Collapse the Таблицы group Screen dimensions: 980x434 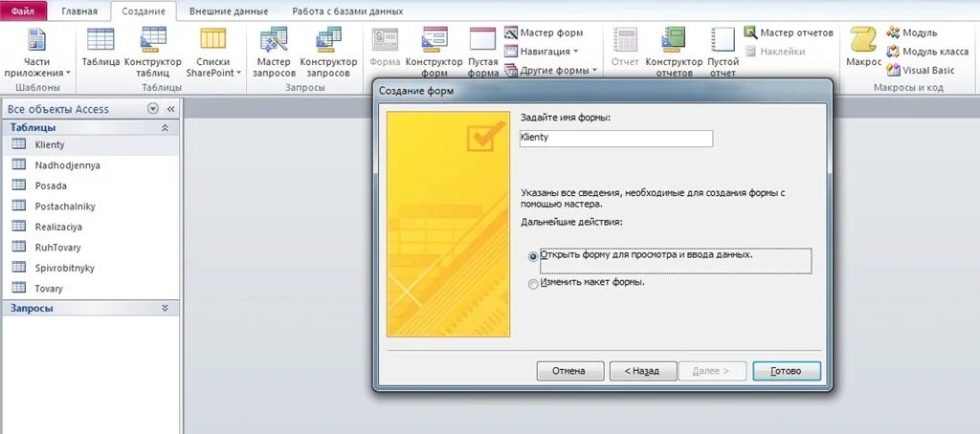165,127
